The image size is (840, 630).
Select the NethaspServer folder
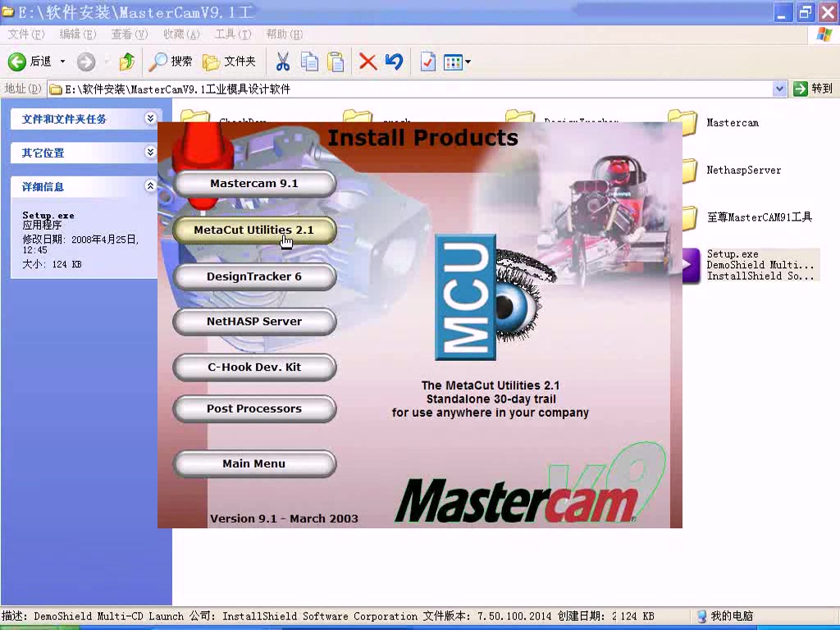tap(743, 170)
